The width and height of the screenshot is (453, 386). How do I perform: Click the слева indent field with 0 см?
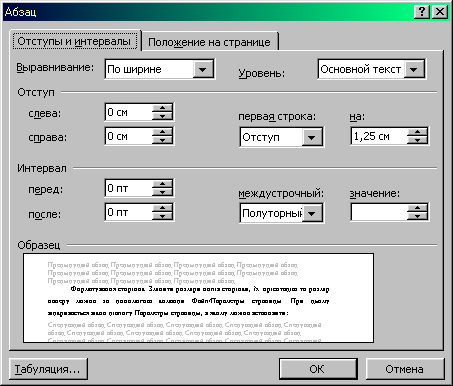tap(129, 112)
